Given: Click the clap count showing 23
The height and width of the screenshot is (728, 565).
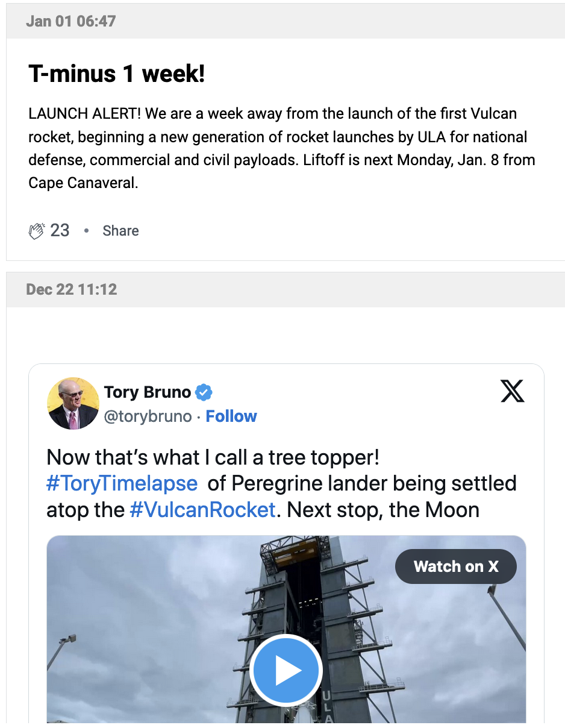Looking at the screenshot, I should tap(59, 230).
